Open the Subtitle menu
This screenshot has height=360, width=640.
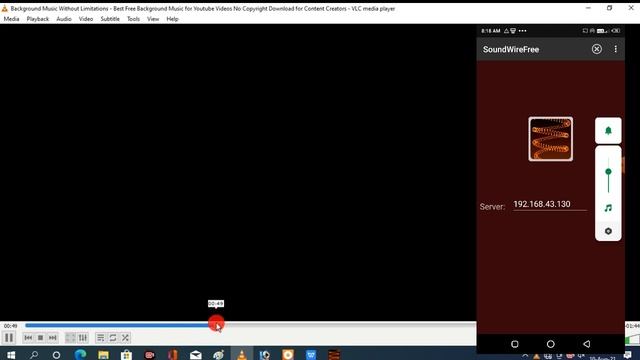click(110, 19)
